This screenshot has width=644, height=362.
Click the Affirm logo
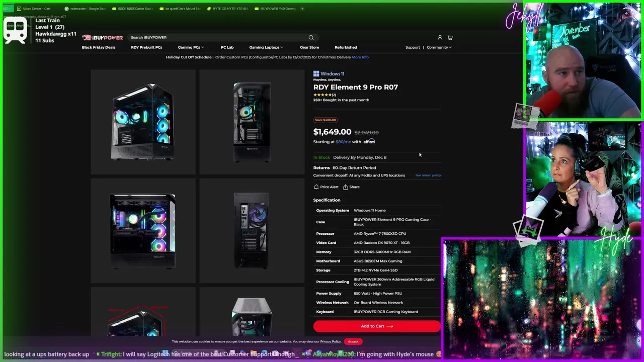[x=369, y=141]
